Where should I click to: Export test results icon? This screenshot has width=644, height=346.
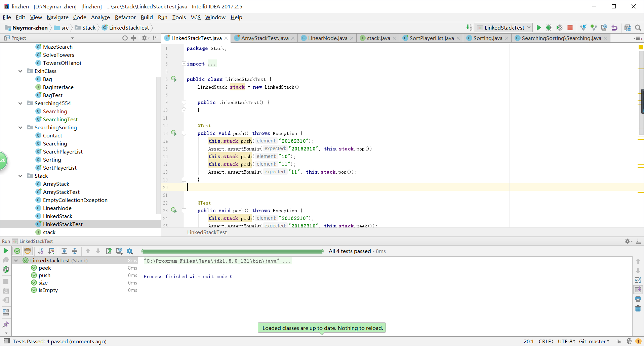coord(109,251)
